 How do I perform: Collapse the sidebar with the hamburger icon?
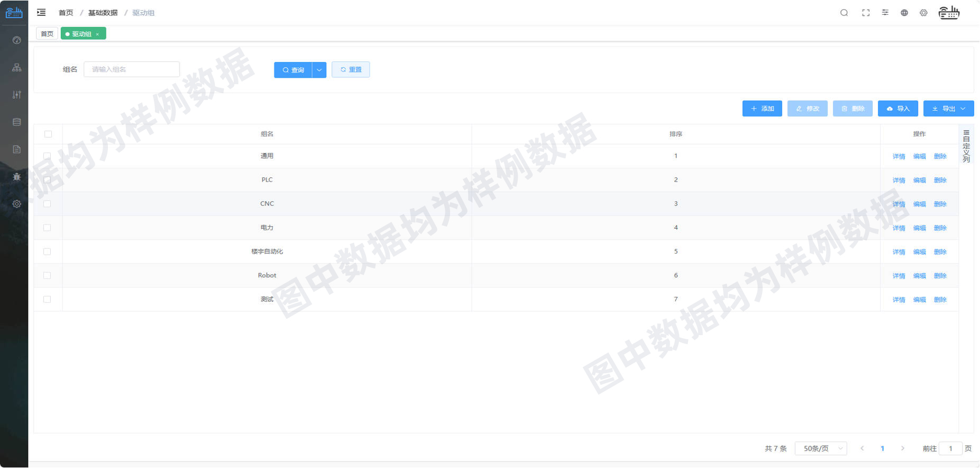coord(41,13)
